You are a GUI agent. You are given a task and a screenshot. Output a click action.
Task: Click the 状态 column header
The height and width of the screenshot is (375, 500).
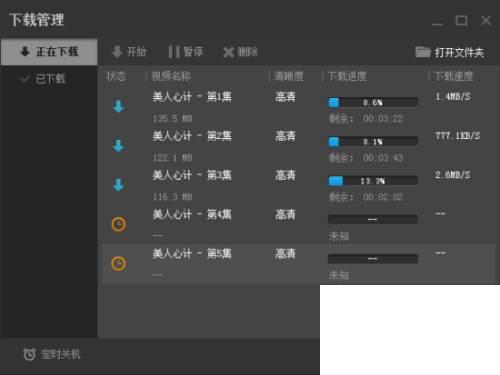click(x=116, y=76)
